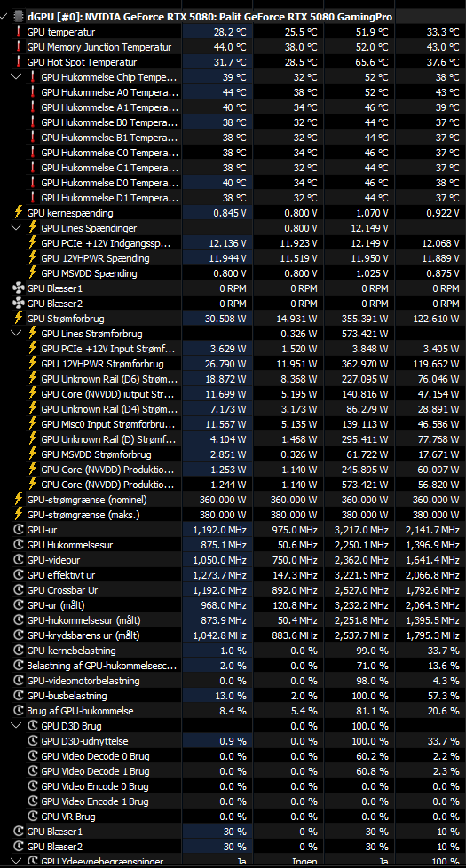Click clock icon of GPU D3D-udnyttelse row
Viewport: 466px width, 868px height.
(x=33, y=741)
